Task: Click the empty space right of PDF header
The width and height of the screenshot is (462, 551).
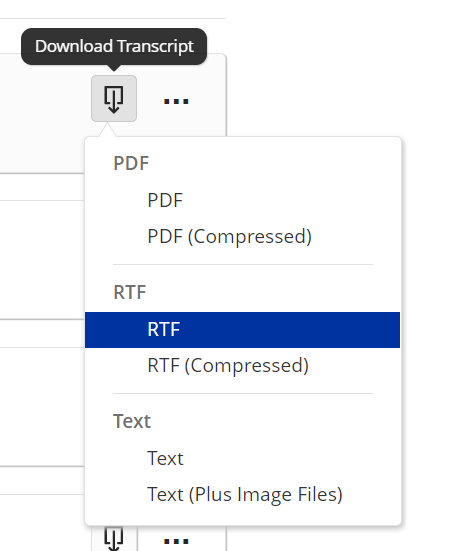Action: point(274,163)
